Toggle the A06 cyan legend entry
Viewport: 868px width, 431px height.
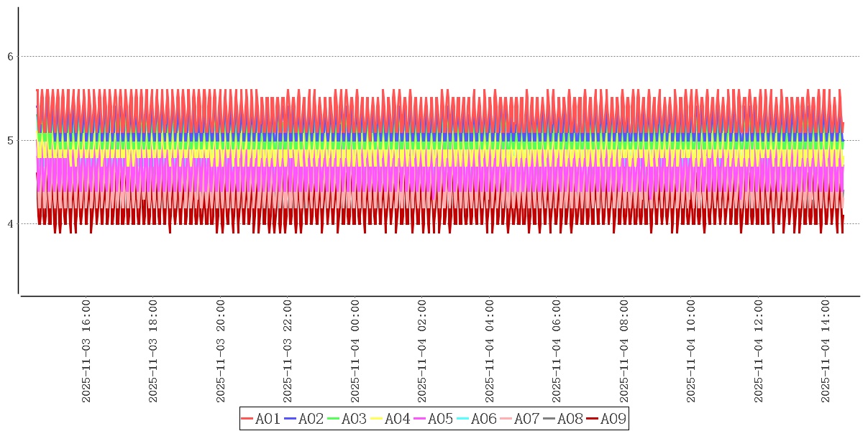pyautogui.click(x=476, y=419)
